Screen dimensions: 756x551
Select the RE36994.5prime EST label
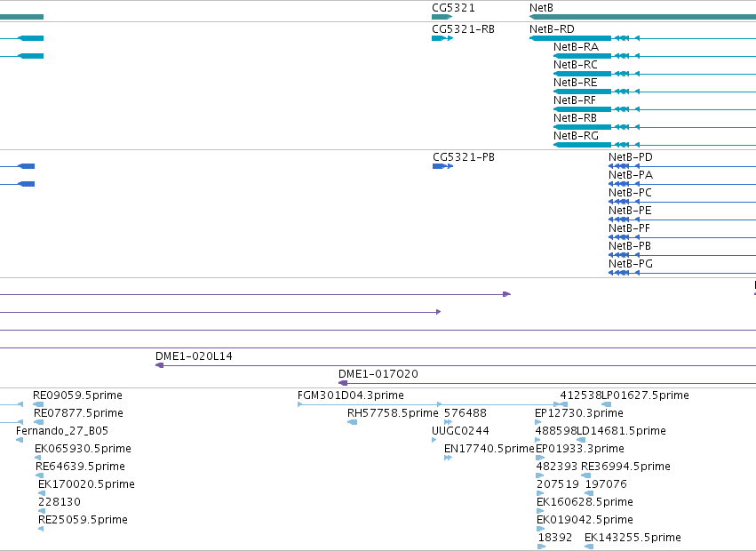point(625,467)
